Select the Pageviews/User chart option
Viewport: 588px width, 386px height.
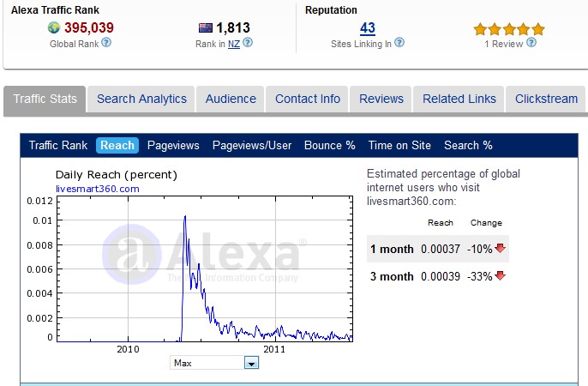(252, 145)
